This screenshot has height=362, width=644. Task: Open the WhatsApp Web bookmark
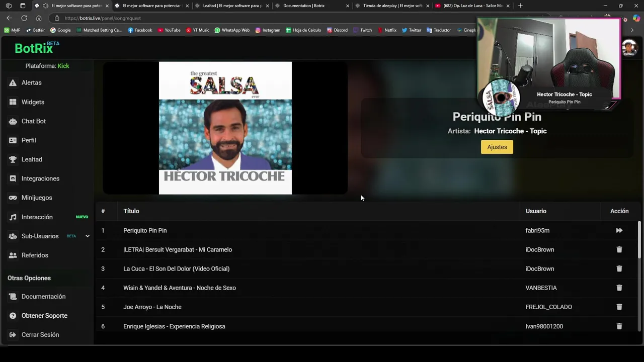point(232,30)
